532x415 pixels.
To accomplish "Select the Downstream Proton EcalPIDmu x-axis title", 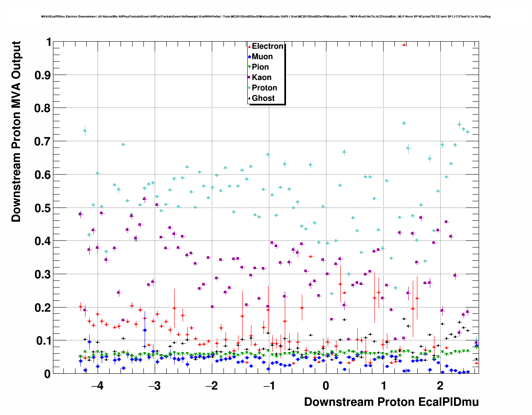I will [x=391, y=402].
